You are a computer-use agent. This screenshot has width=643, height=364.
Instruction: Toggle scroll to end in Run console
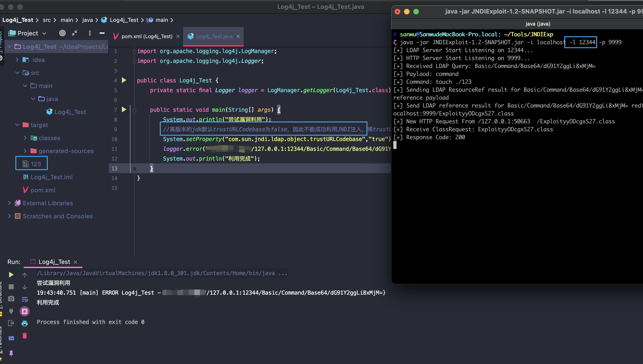[24, 311]
